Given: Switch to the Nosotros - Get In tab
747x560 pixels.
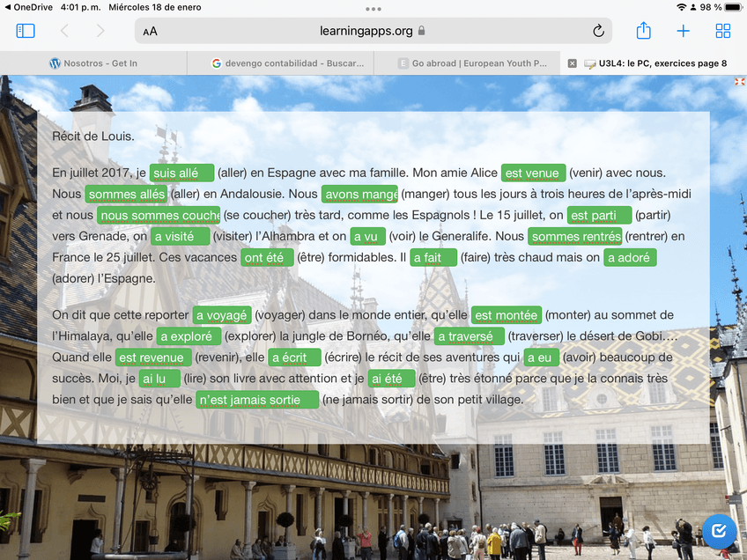Looking at the screenshot, I should (93, 63).
